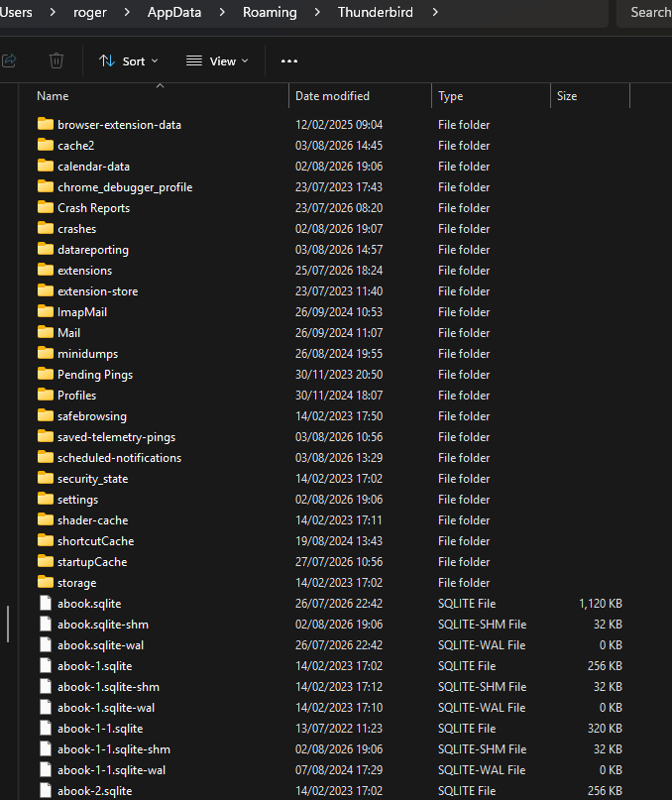Screen dimensions: 672x800
Task: Click the Delete trash icon
Action: pyautogui.click(x=56, y=60)
